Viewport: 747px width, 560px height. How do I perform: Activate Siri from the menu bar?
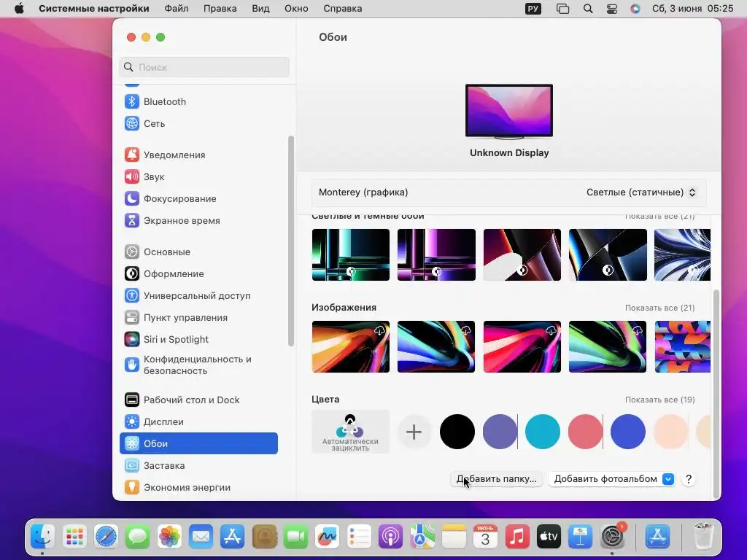point(635,9)
